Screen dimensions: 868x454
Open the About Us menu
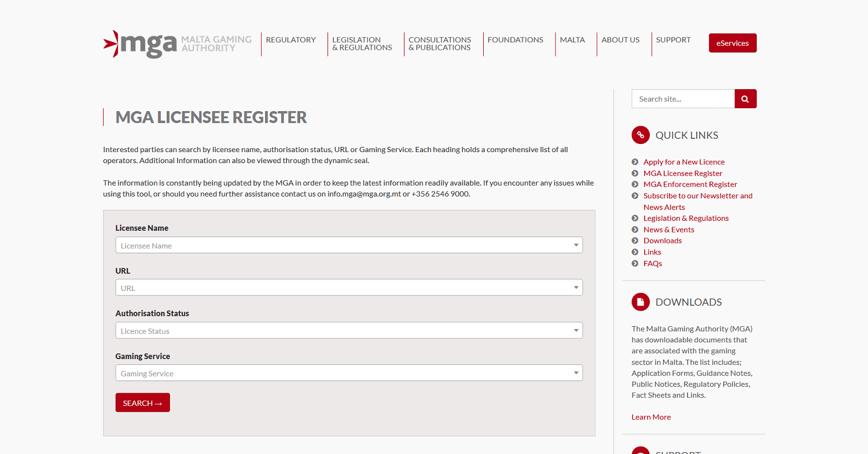(x=620, y=40)
